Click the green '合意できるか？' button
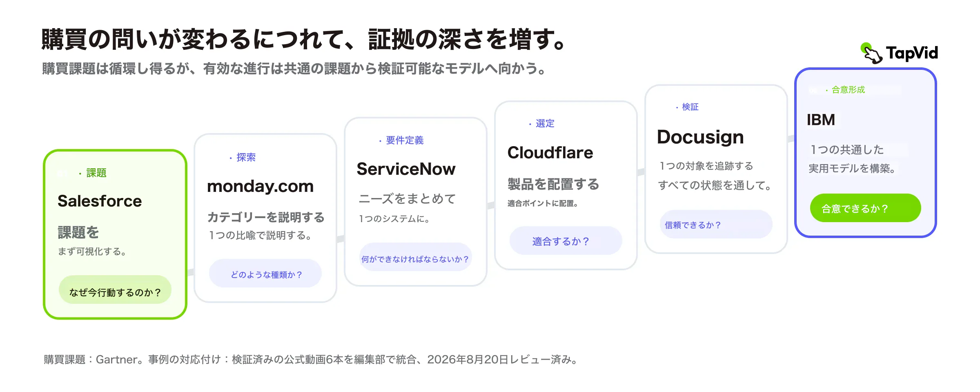The image size is (980, 392). (866, 208)
